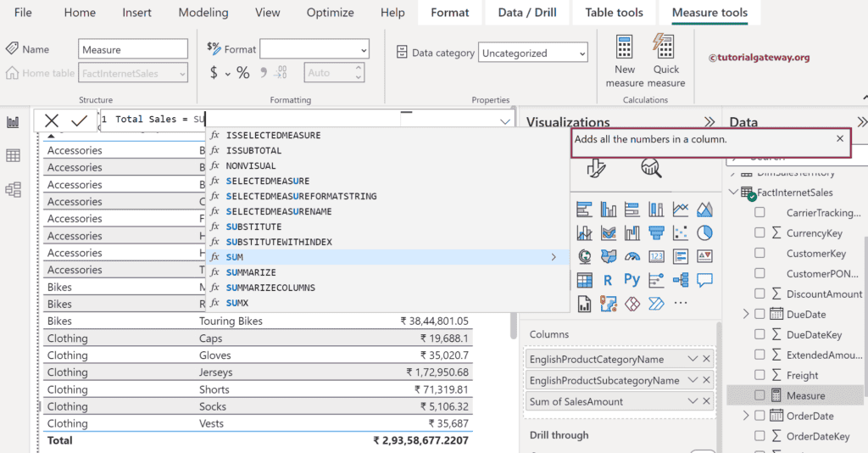Click the Quick measure icon
The height and width of the screenshot is (453, 868).
click(x=664, y=47)
